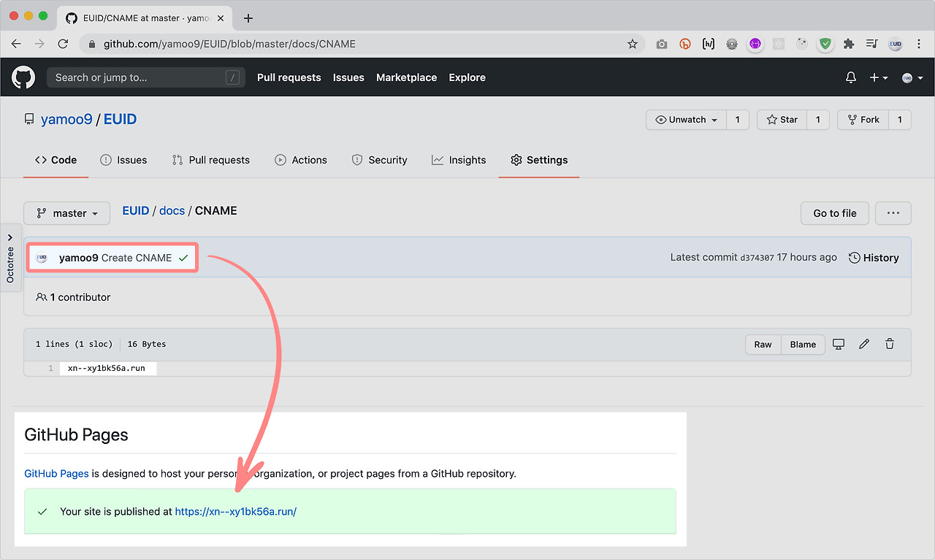
Task: Click the green shield extension icon
Action: 825,44
